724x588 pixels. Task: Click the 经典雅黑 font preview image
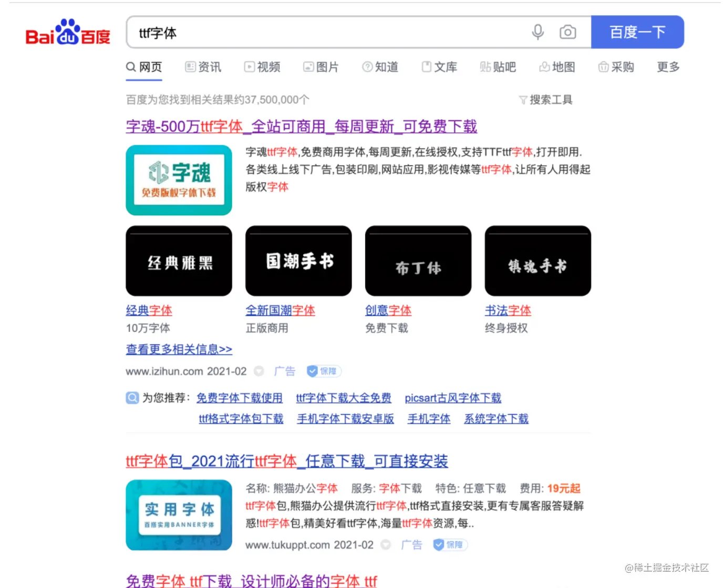click(179, 261)
